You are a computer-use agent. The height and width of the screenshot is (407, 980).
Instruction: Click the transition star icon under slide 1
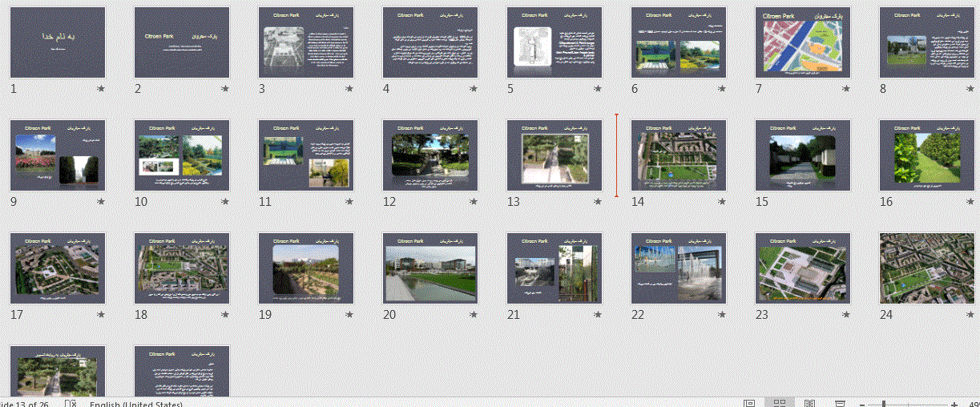(x=101, y=89)
